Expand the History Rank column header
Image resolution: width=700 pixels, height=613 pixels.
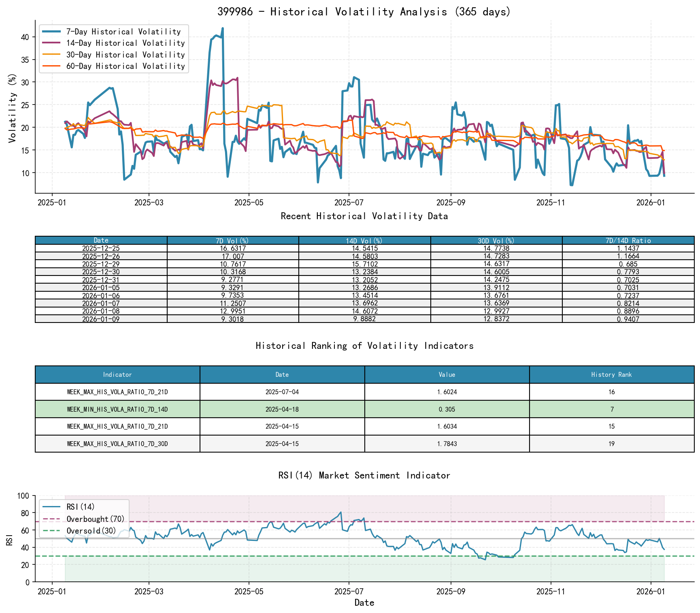coord(612,375)
